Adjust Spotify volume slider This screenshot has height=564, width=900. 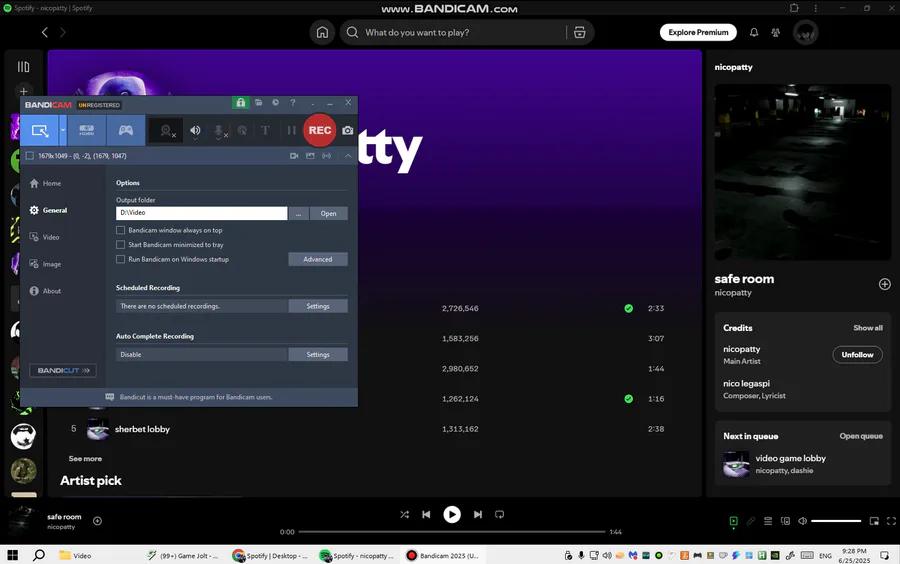836,521
